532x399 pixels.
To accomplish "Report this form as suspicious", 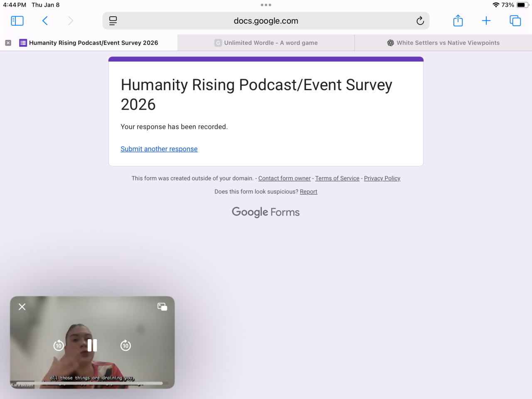I will point(308,192).
